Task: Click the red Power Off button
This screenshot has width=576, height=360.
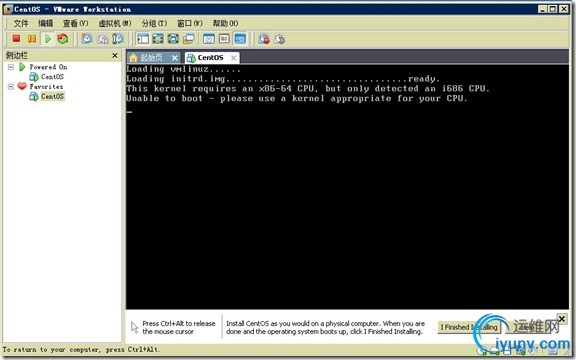Action: [x=16, y=38]
